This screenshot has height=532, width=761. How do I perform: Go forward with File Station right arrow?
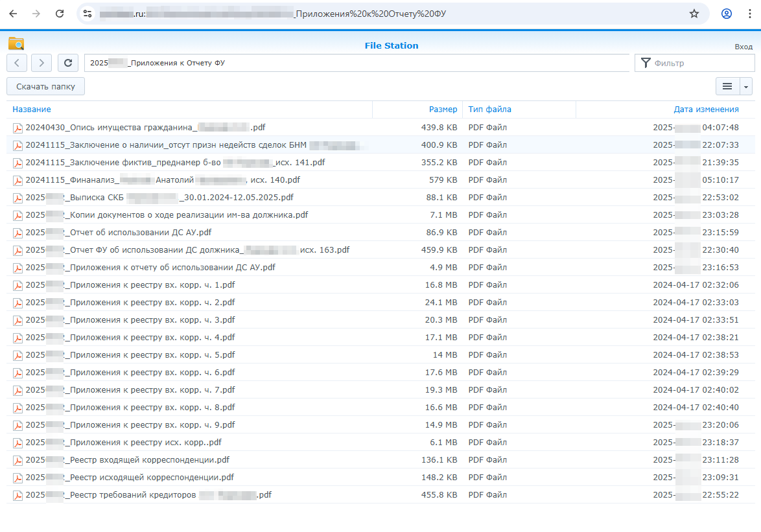tap(41, 63)
